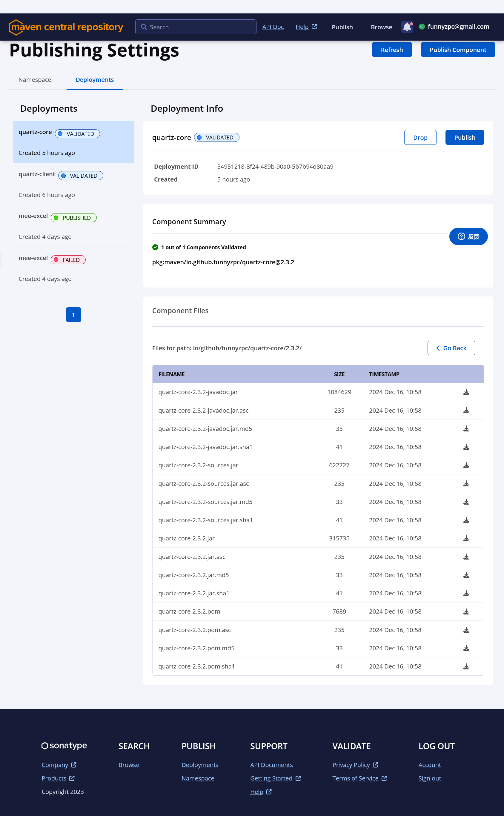The height and width of the screenshot is (816, 504).
Task: Download quartz-core-2.3.2.jar.sha1 file
Action: tap(466, 593)
